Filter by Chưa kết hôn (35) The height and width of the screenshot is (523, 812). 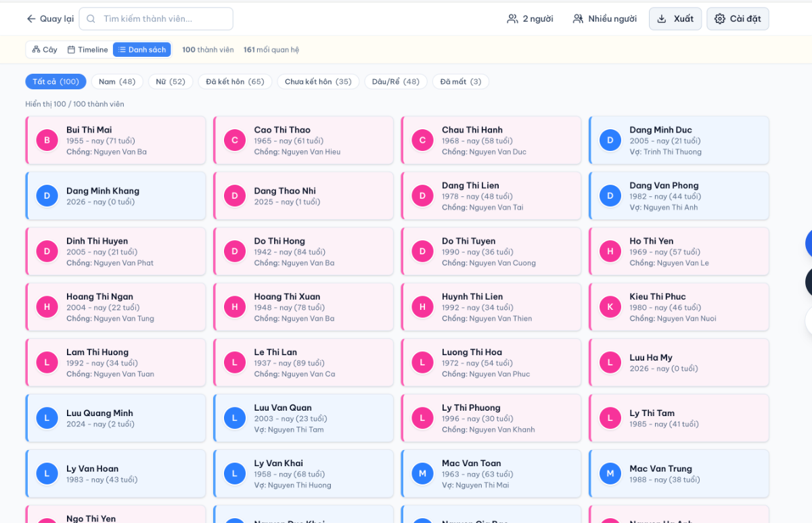point(318,82)
